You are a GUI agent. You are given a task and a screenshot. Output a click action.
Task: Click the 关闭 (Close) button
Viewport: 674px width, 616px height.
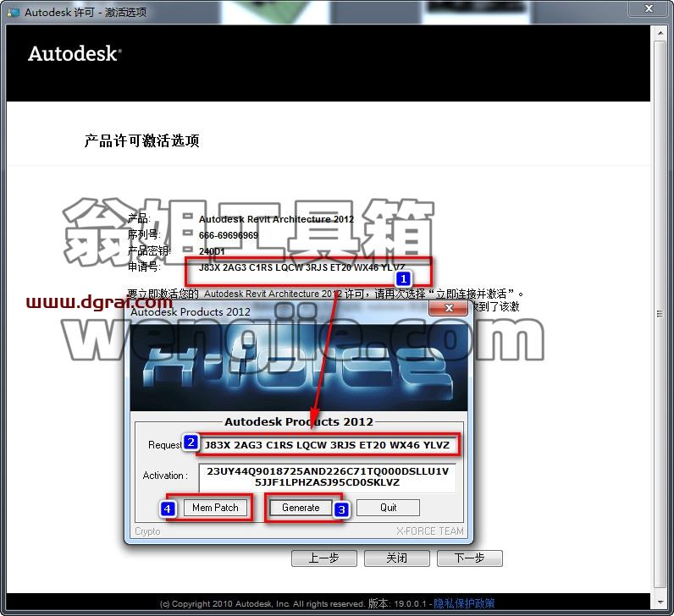397,558
